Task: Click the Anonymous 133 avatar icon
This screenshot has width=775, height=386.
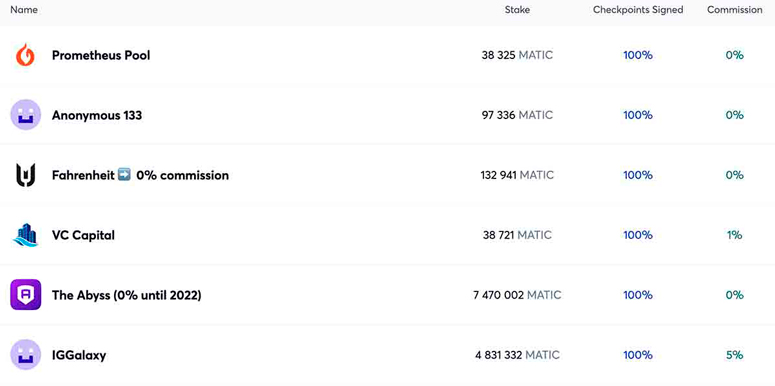Action: click(25, 115)
